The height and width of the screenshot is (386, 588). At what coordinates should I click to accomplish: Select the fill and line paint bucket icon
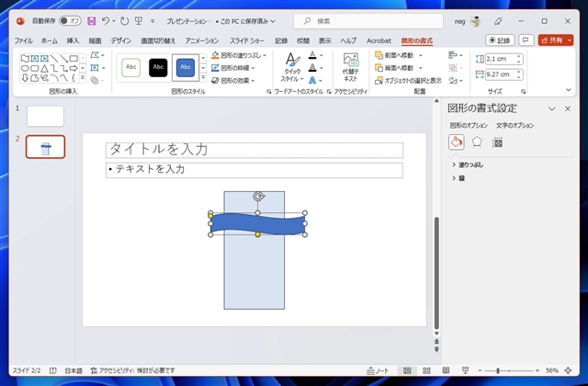click(457, 142)
